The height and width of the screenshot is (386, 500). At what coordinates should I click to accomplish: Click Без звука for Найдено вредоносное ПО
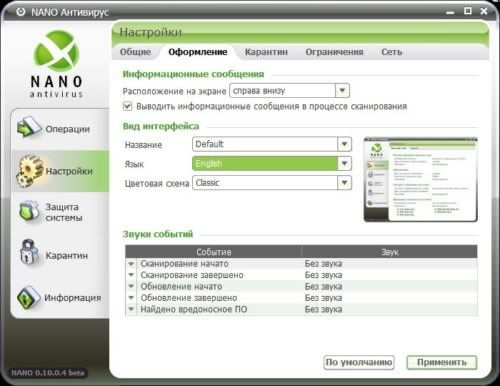coord(323,309)
